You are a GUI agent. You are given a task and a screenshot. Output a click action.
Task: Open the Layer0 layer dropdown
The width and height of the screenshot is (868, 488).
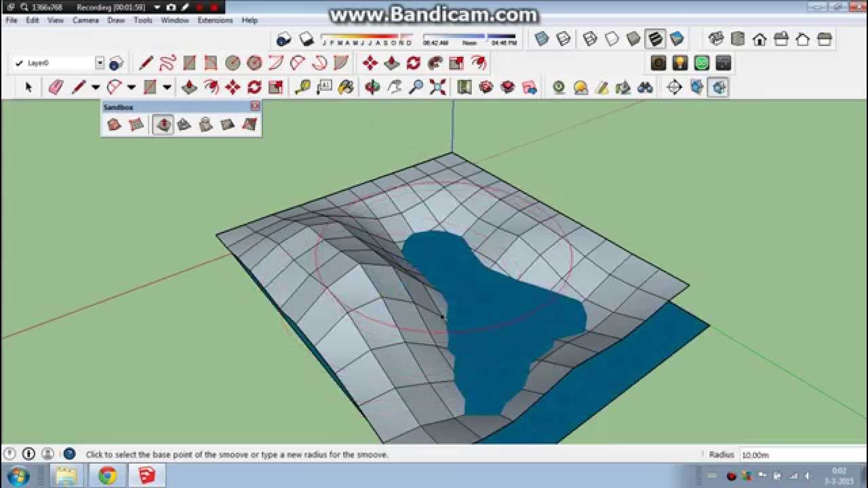100,63
